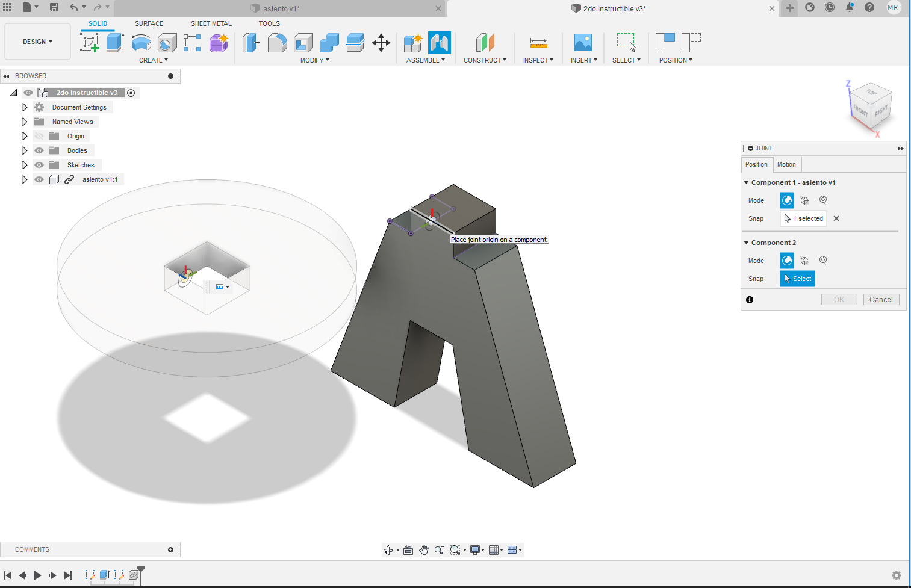Jump to the timeline end
The width and height of the screenshot is (911, 588).
[x=68, y=575]
